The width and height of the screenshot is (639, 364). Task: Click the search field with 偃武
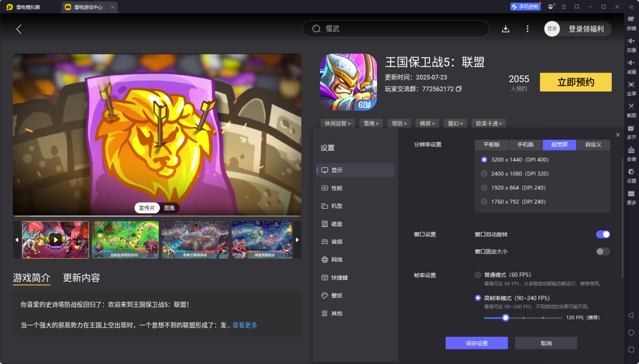coord(396,29)
